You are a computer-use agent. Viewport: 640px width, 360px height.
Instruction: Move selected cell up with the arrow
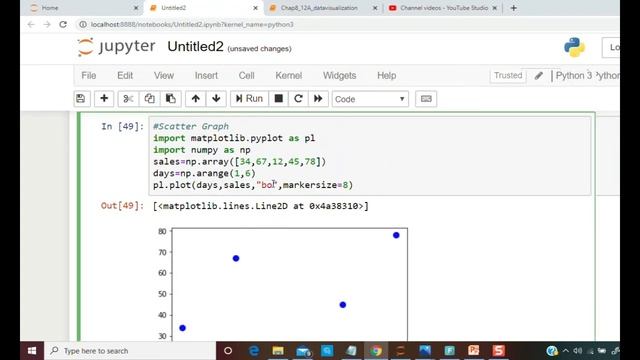point(196,99)
